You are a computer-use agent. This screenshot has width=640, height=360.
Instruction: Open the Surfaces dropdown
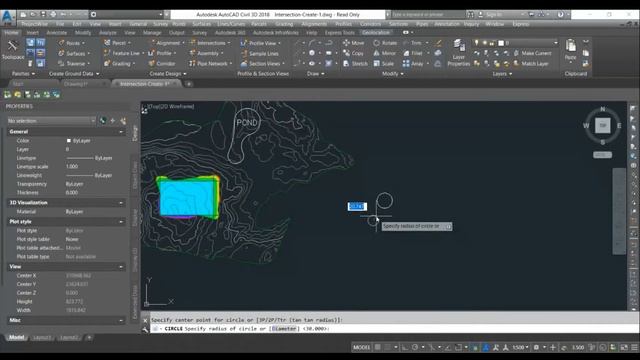point(74,53)
